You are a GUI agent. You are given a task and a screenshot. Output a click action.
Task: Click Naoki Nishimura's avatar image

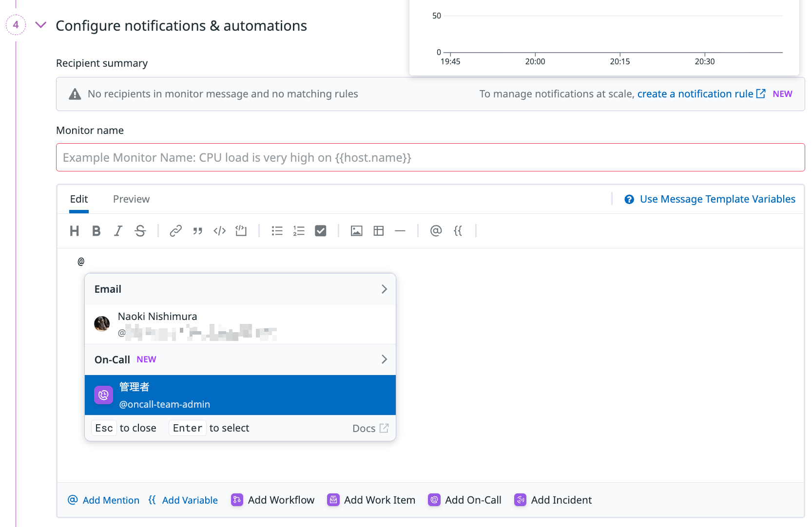tap(102, 324)
